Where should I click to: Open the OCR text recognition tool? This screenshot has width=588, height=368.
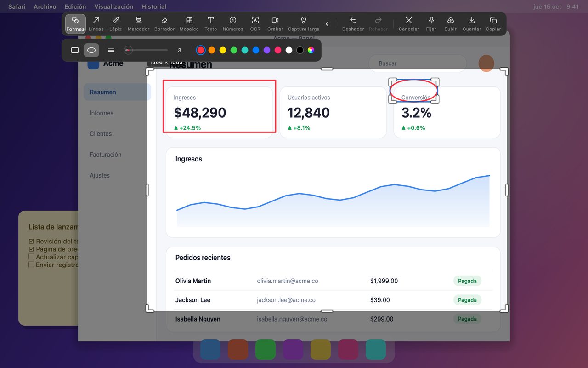[x=255, y=24]
